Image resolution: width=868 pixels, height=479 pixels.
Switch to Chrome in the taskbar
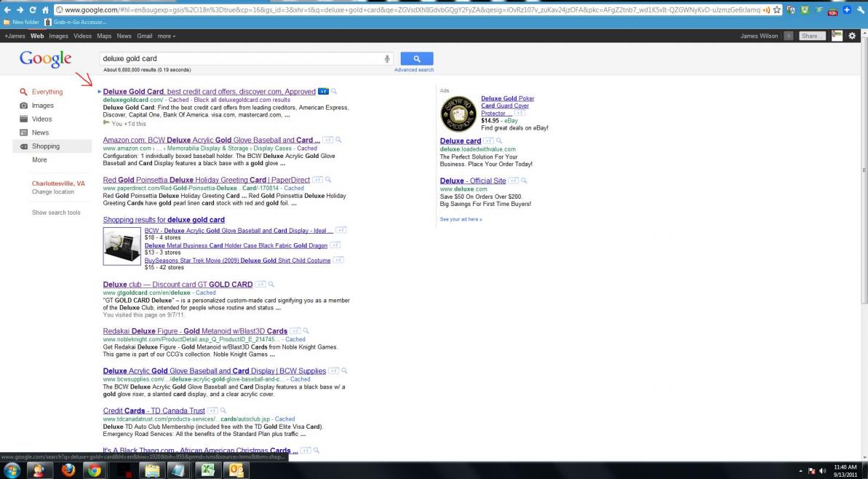point(94,471)
